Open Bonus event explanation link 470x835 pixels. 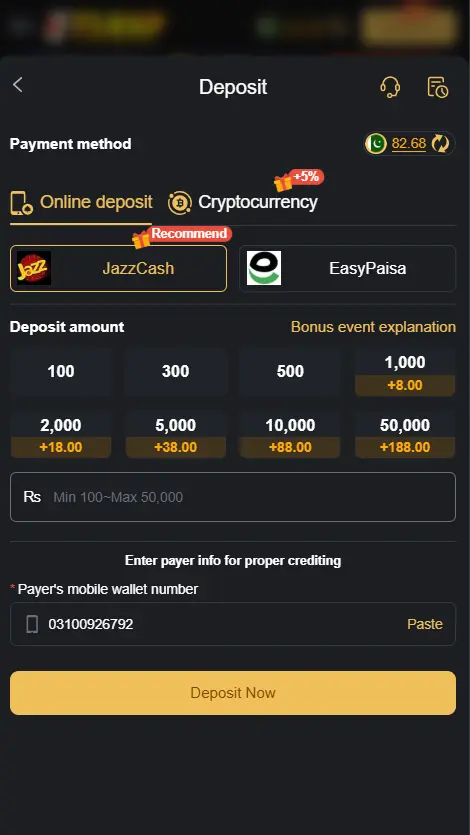373,327
